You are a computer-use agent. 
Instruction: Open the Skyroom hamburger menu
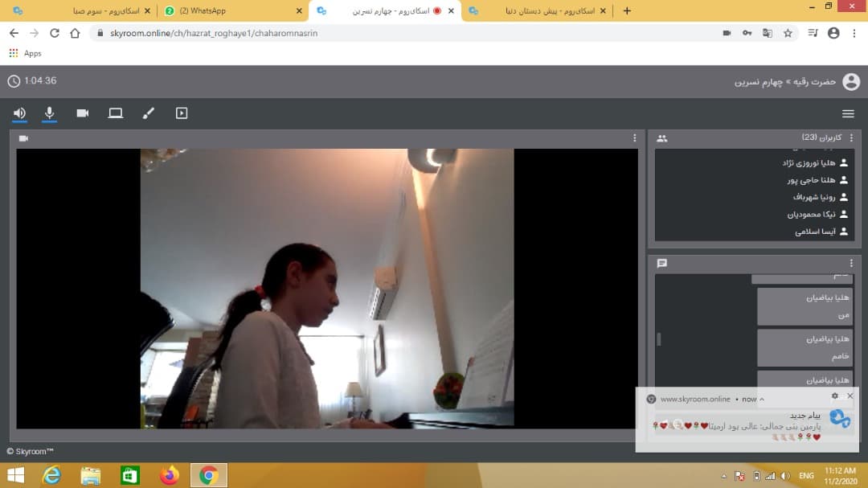pos(848,113)
